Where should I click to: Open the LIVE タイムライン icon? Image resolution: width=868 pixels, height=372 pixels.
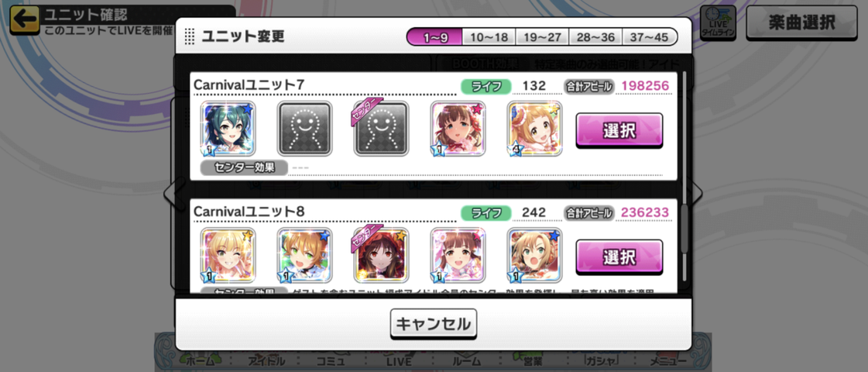[x=718, y=22]
